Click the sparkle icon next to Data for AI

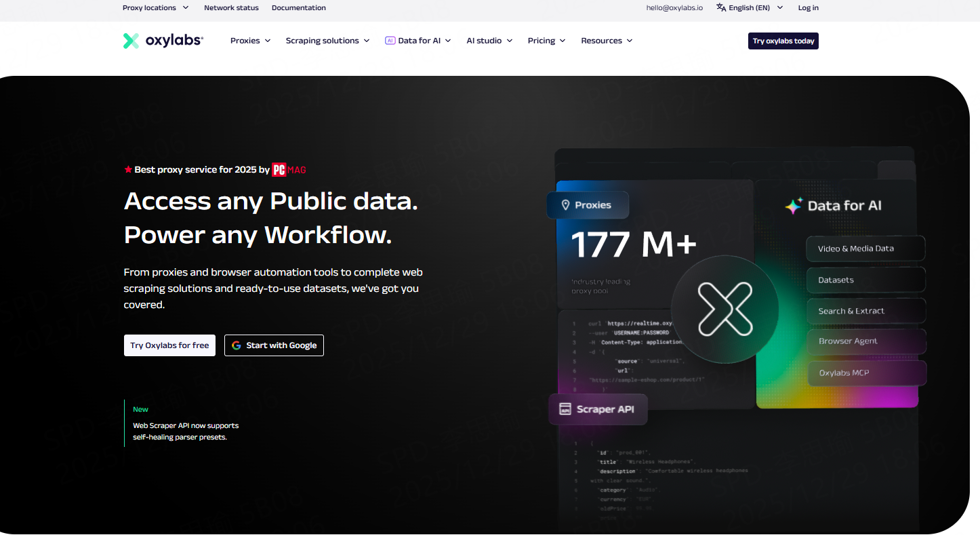tap(794, 206)
